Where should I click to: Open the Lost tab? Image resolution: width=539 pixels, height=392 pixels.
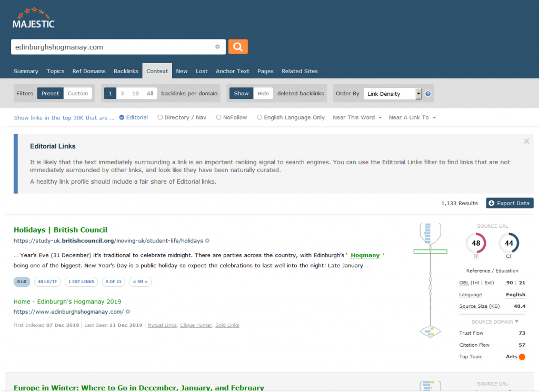tap(202, 71)
